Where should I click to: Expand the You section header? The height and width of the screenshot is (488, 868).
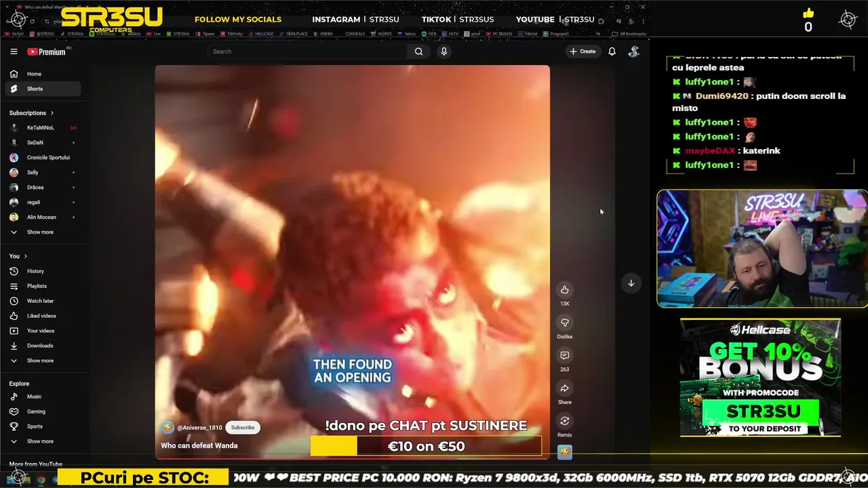click(x=18, y=256)
